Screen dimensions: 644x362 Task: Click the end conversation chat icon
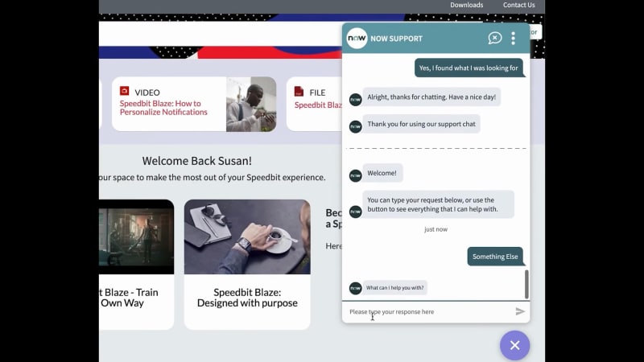[x=495, y=38]
